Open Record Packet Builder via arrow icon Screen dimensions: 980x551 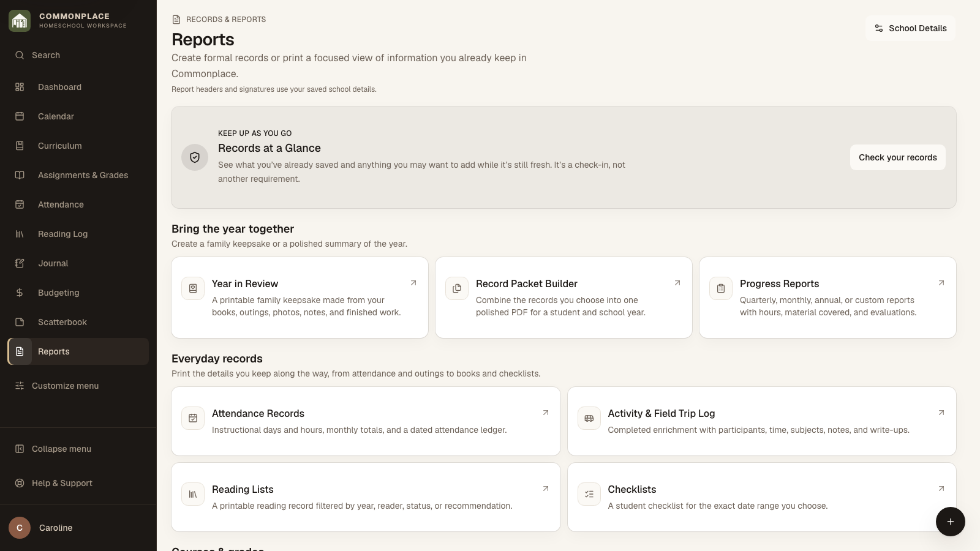coord(677,283)
